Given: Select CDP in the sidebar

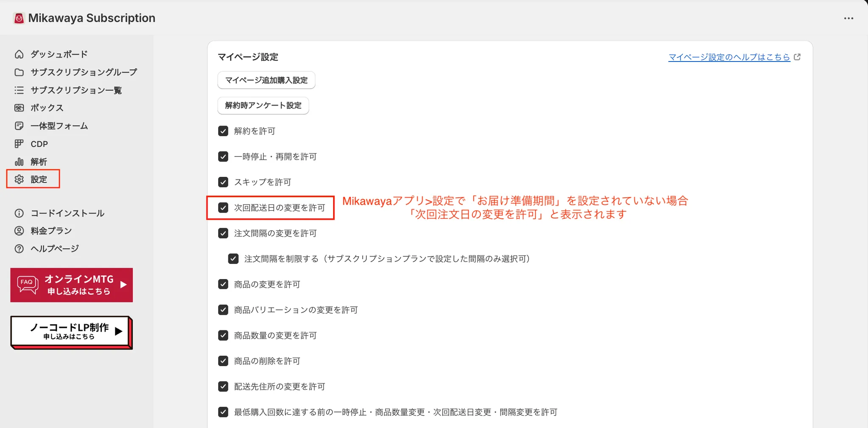Looking at the screenshot, I should (39, 144).
